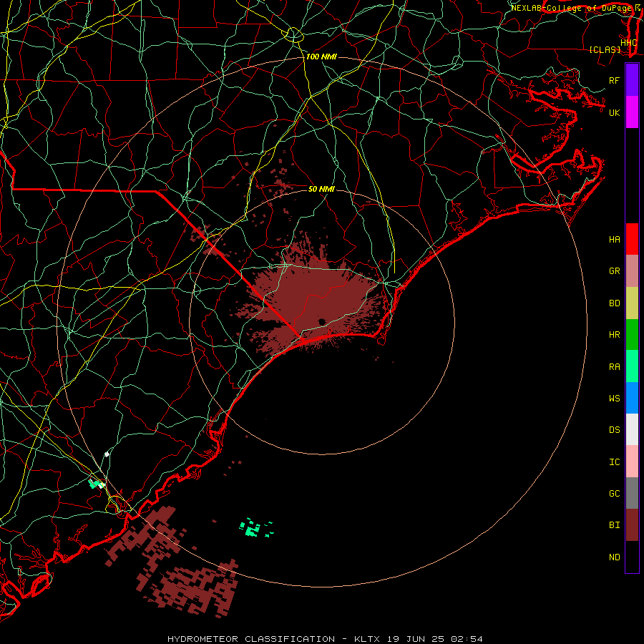The width and height of the screenshot is (644, 644).
Task: Click the RA legend label
Action: click(x=614, y=367)
